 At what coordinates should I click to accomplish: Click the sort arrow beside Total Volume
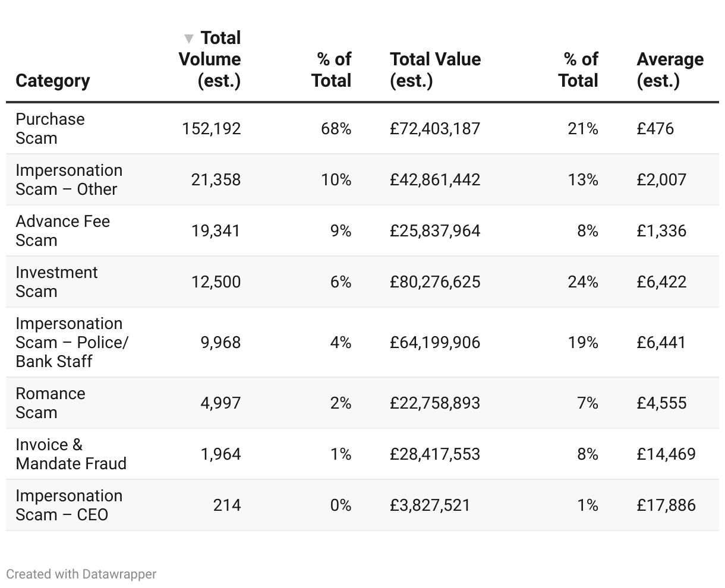(x=189, y=39)
